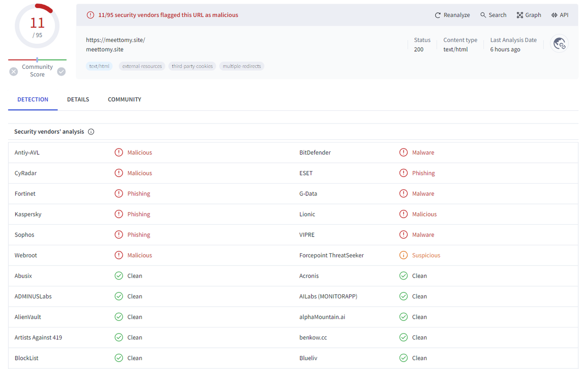This screenshot has width=588, height=369.
Task: Click the green check icon for benkow.cc
Action: (x=404, y=337)
